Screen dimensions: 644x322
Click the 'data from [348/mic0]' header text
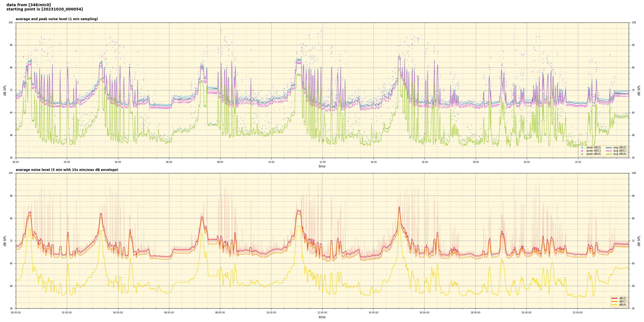coord(28,5)
